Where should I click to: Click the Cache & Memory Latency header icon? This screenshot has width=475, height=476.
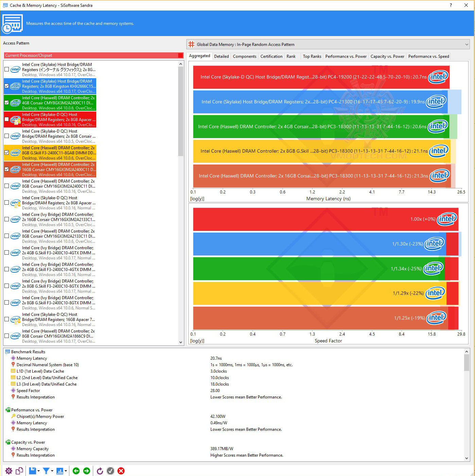click(x=13, y=23)
